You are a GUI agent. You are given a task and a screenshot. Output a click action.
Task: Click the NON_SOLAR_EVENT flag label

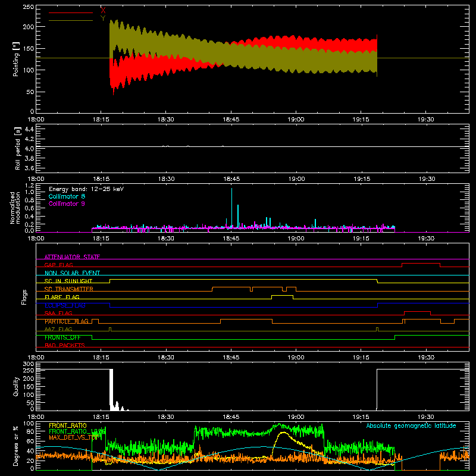click(x=72, y=273)
